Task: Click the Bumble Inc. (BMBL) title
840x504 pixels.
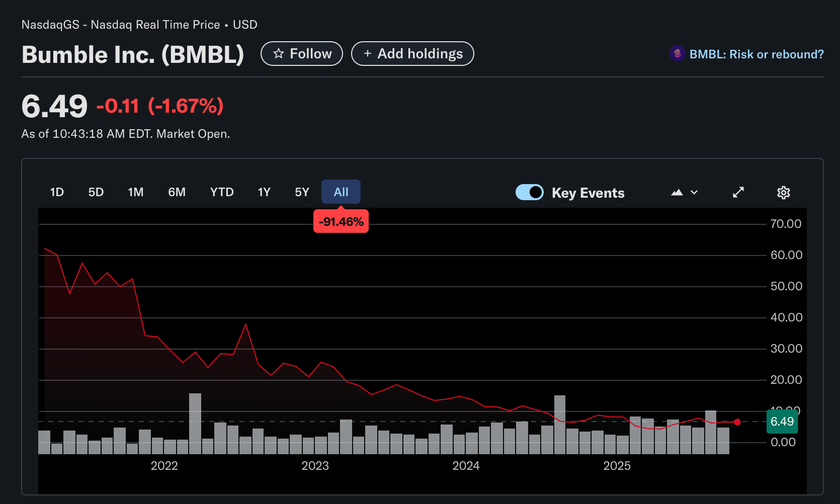Action: point(133,54)
